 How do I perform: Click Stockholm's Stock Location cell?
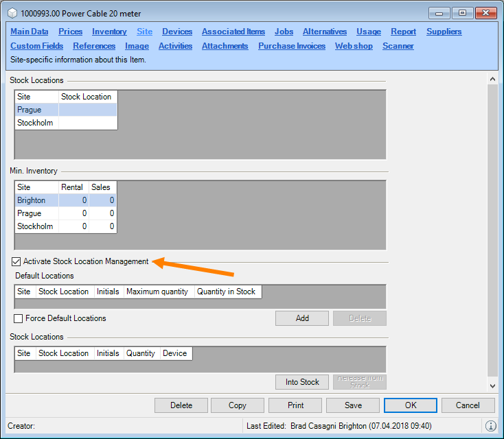[x=87, y=123]
